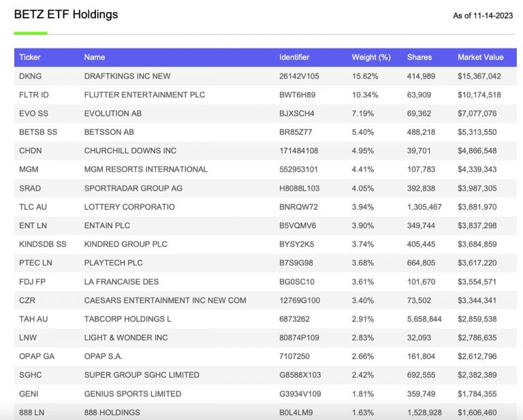Select the TLC AU ticker

click(x=33, y=207)
